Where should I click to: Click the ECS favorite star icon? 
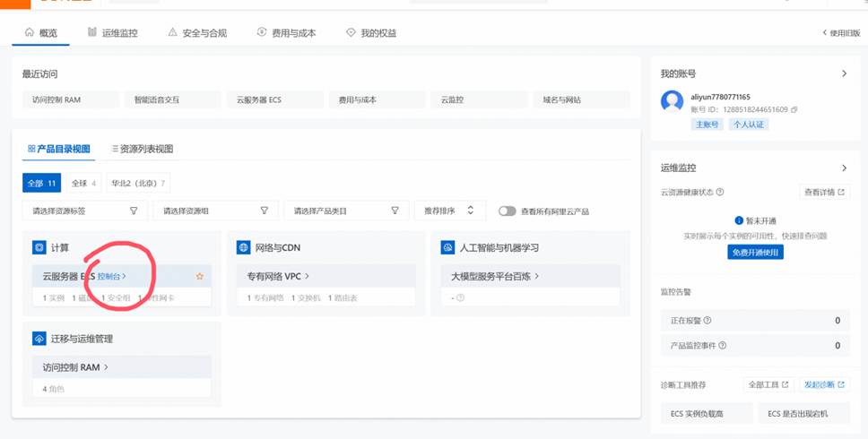pos(200,276)
